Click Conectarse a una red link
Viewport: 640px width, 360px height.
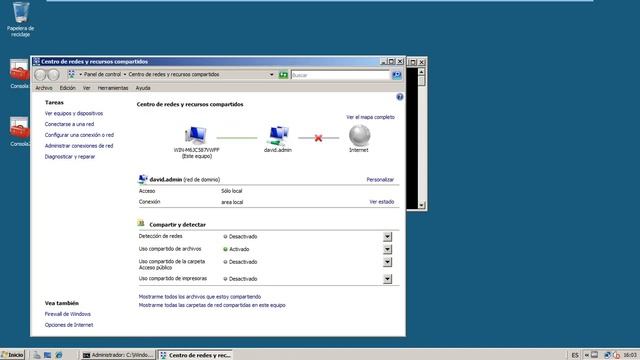pyautogui.click(x=69, y=124)
